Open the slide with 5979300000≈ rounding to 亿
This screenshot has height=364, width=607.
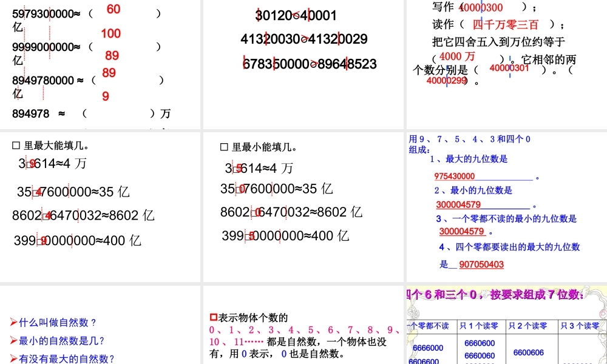coord(100,64)
